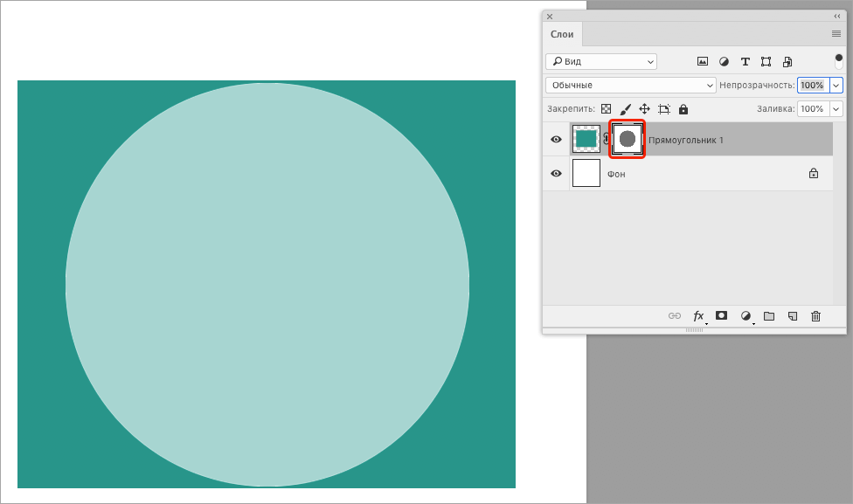Select the Прямоугольник 1 shape thumbnail

627,139
